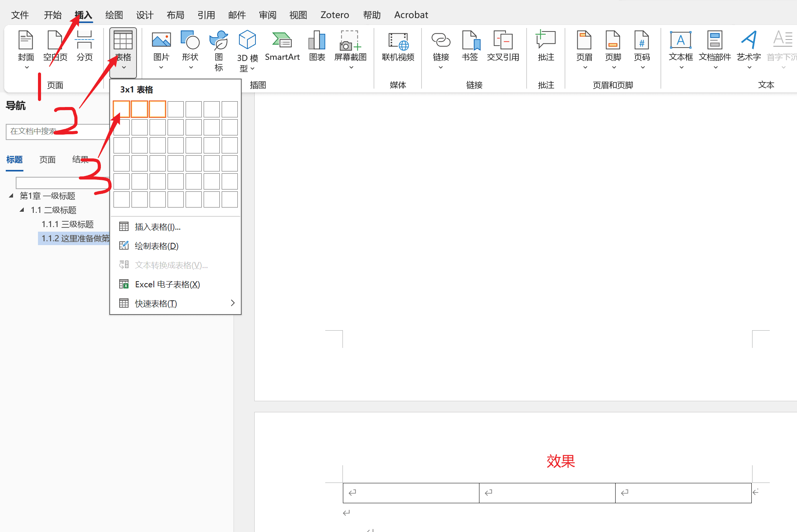Click the 图表 chart icon

317,41
